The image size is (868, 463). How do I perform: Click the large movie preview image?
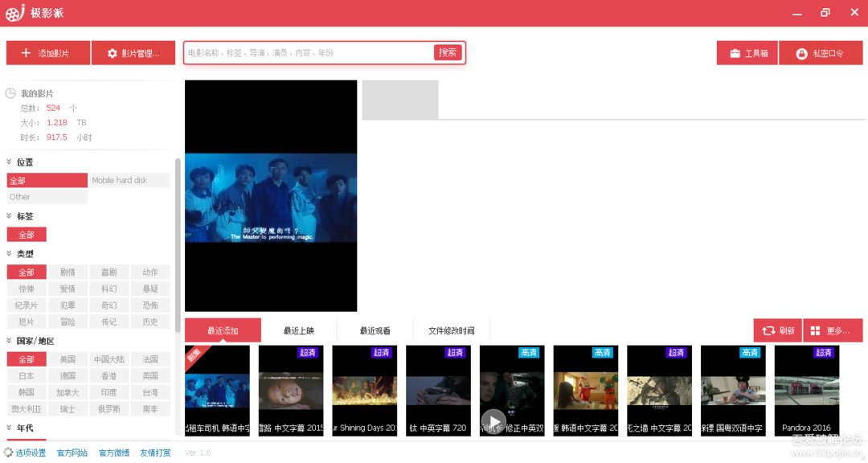click(271, 196)
